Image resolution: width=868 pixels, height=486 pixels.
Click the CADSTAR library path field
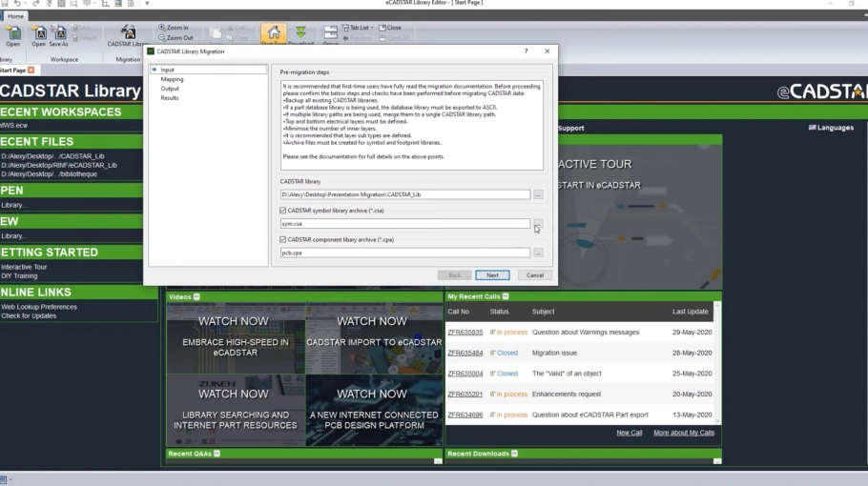(405, 194)
